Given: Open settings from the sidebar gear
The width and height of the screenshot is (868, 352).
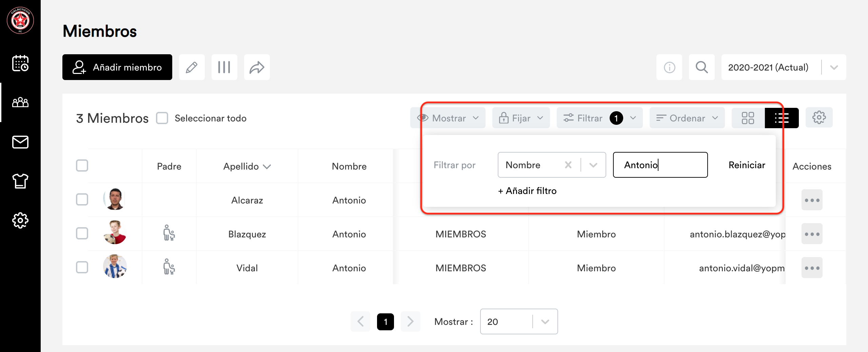Looking at the screenshot, I should coord(20,220).
